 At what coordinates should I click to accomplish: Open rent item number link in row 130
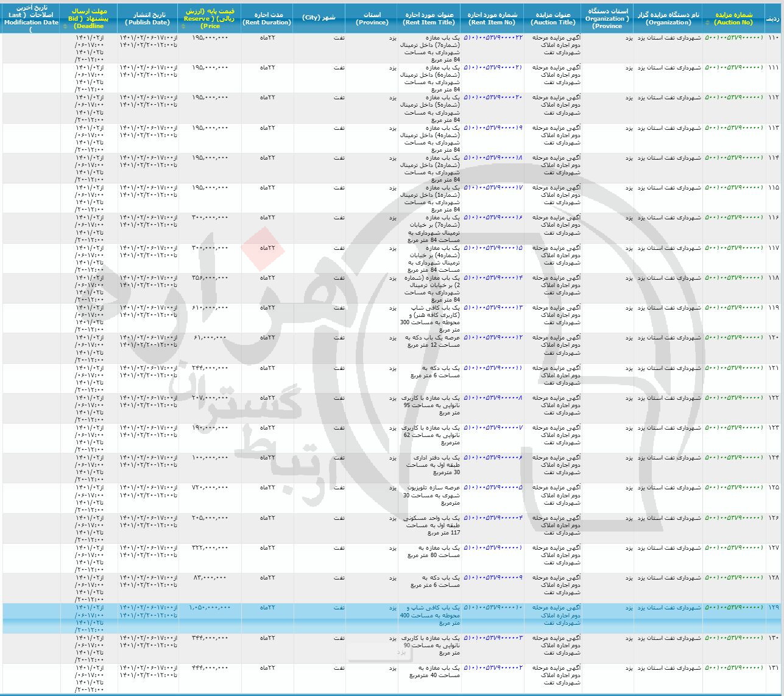pos(493,638)
